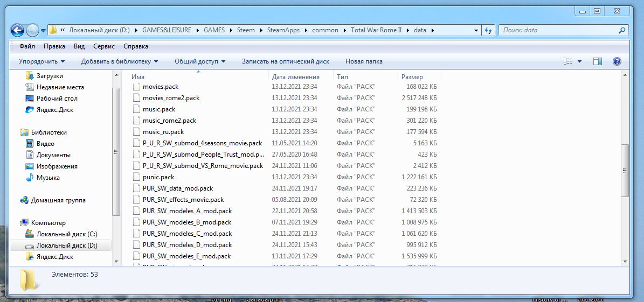
Task: Click in the Поиск: data search field
Action: coord(558,30)
